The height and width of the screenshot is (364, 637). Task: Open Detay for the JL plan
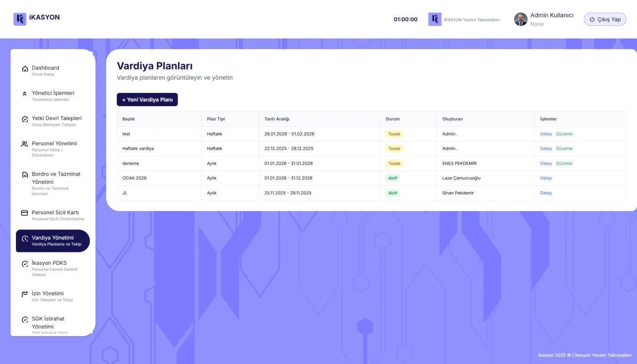[x=546, y=193]
